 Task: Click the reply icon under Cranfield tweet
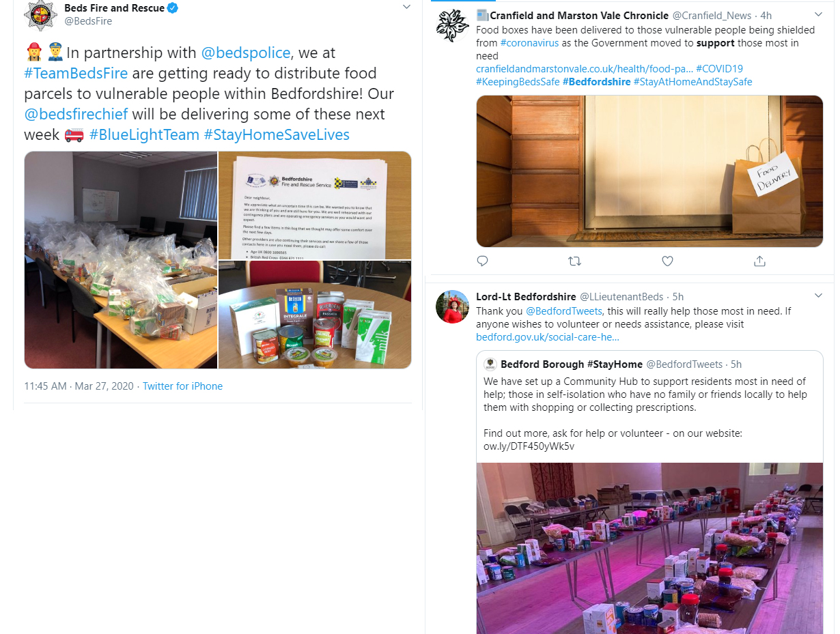[482, 261]
